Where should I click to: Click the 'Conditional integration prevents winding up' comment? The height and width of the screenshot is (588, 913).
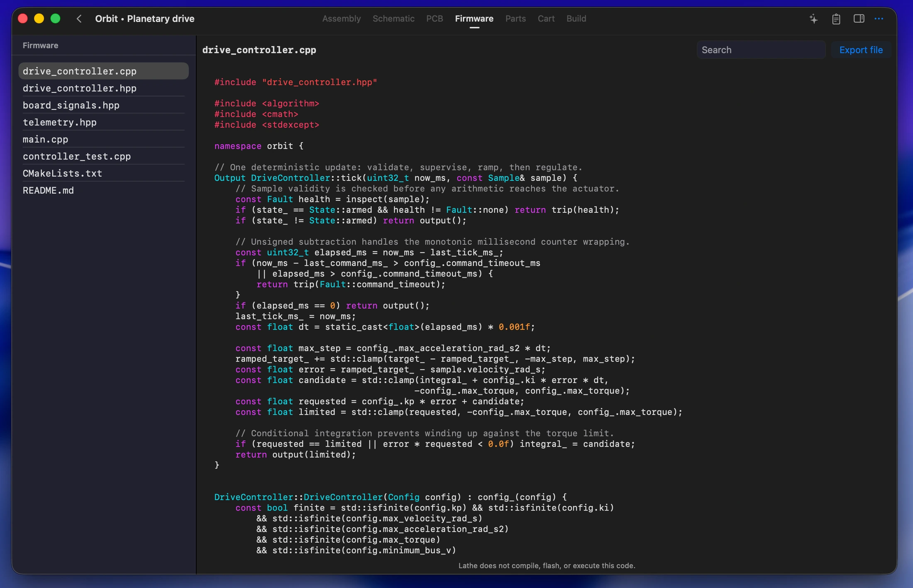(x=425, y=433)
